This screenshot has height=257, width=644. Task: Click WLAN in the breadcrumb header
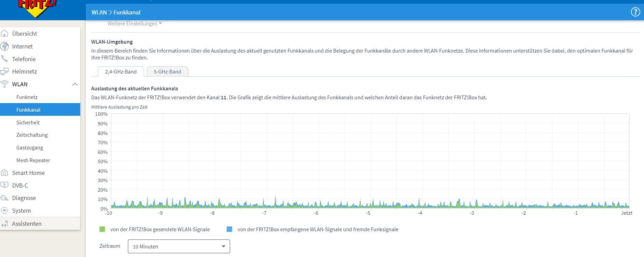point(99,12)
